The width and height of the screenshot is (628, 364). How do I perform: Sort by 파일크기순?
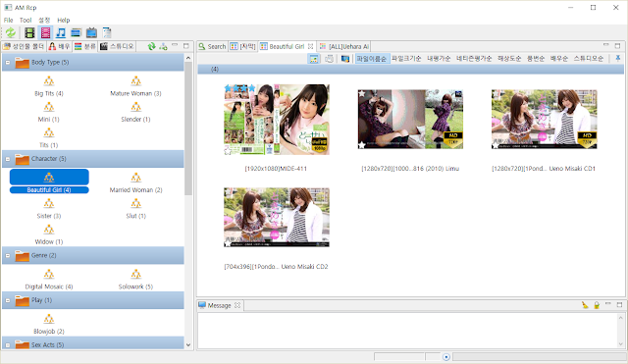click(406, 59)
